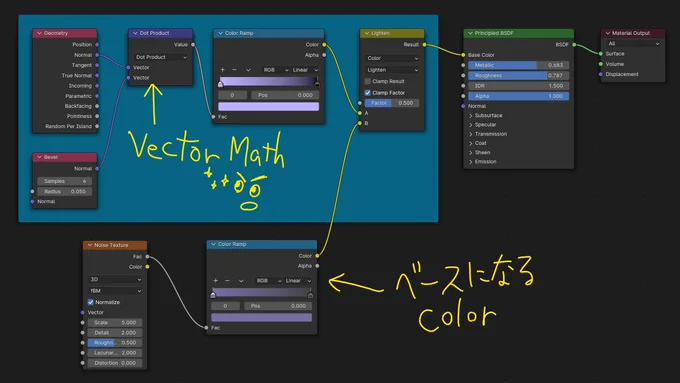Collapse the Dot Product node
The image size is (680, 383).
pos(135,33)
